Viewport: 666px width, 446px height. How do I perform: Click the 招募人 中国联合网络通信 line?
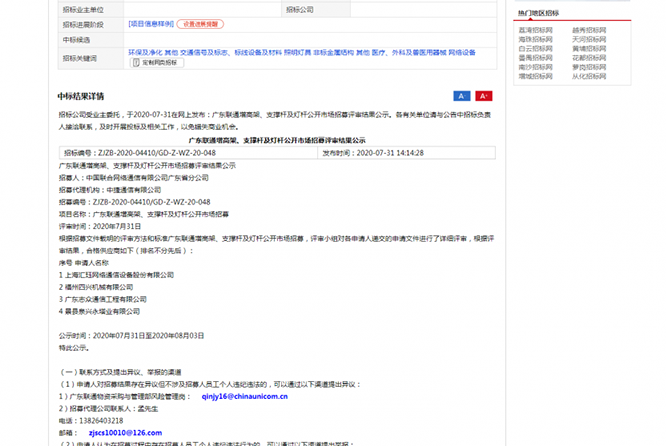[134, 178]
